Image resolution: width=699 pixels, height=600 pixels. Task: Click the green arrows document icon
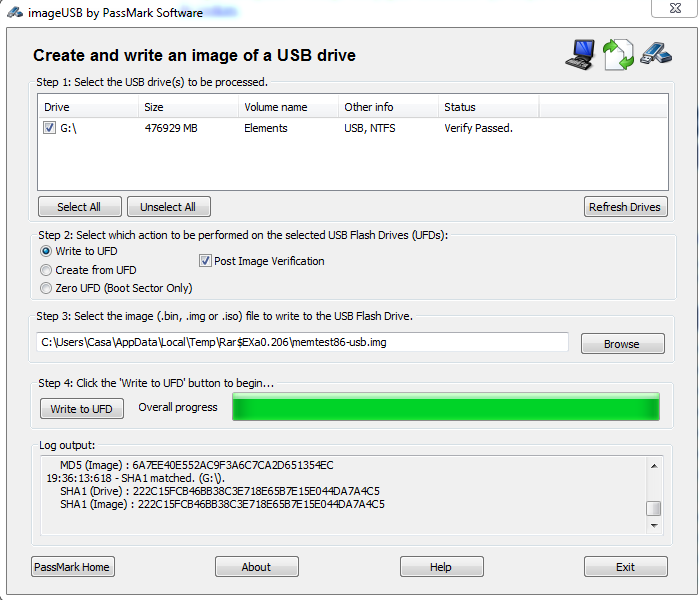click(x=618, y=55)
